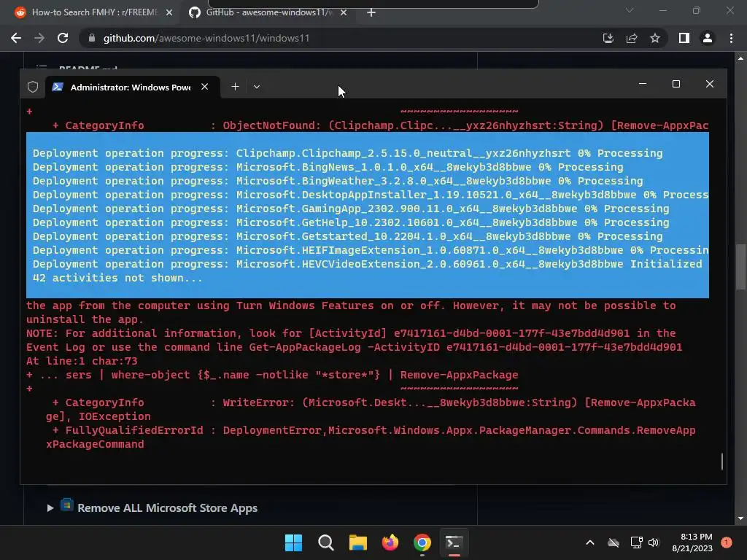747x560 pixels.
Task: Open network status tray icon
Action: click(x=636, y=542)
